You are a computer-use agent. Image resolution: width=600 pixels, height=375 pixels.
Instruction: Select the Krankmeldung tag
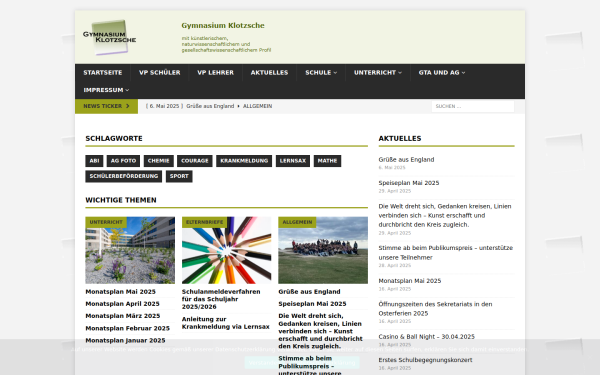[x=244, y=161]
